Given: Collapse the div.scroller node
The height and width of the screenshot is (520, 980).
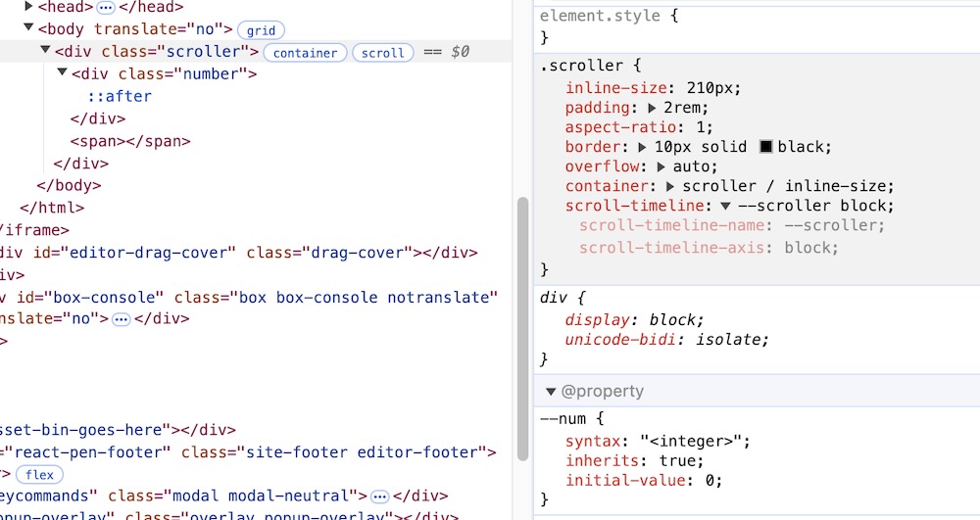Looking at the screenshot, I should pyautogui.click(x=46, y=52).
